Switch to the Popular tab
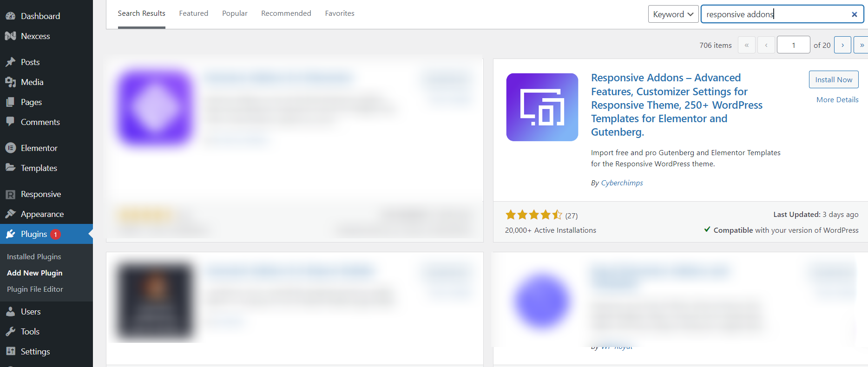The width and height of the screenshot is (868, 367). tap(235, 13)
